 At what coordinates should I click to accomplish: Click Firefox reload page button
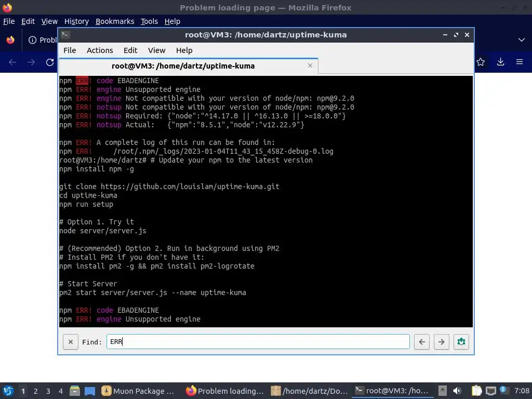point(50,62)
